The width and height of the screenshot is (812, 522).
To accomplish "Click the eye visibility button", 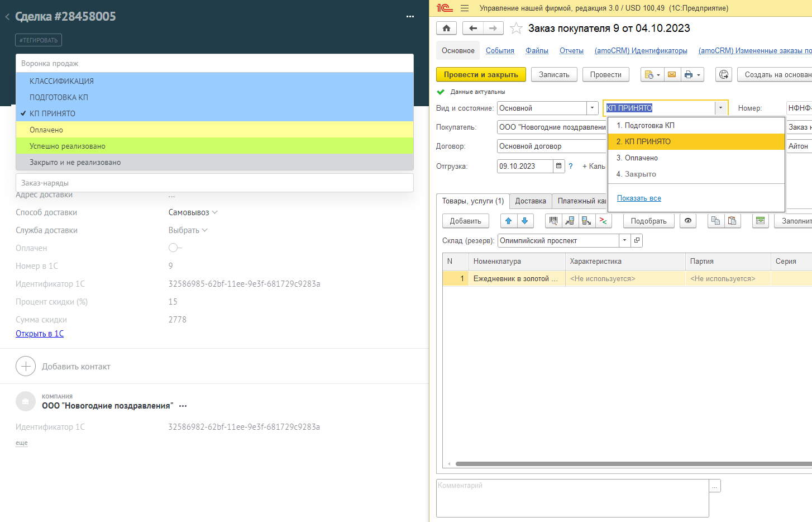I will [688, 221].
